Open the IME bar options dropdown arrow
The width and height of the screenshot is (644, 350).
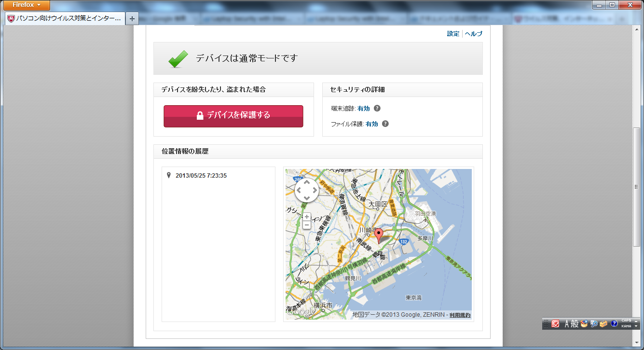point(636,327)
